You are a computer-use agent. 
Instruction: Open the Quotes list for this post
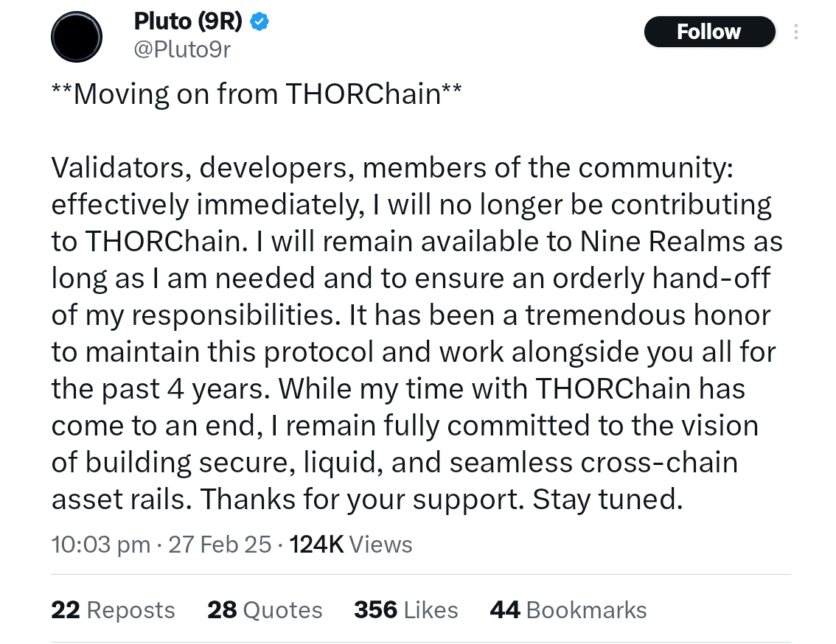[264, 609]
